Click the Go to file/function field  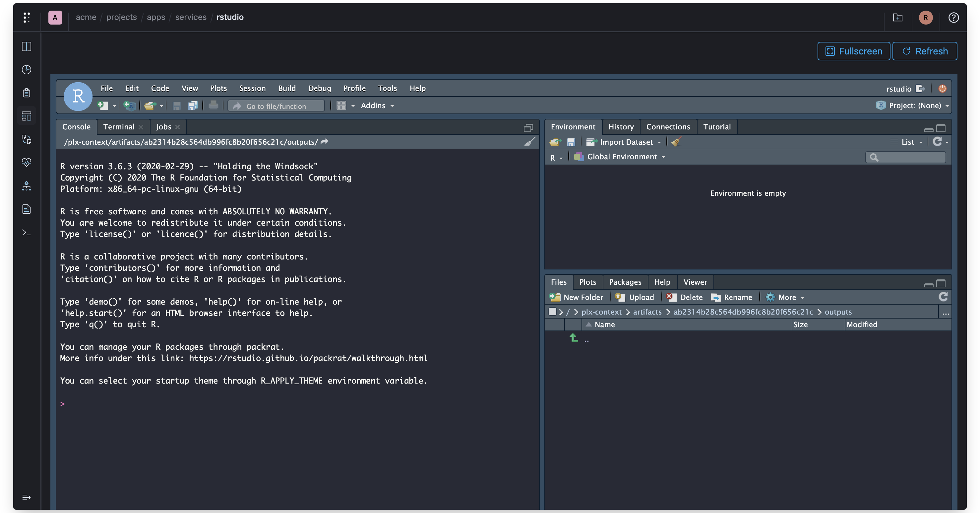click(x=276, y=106)
